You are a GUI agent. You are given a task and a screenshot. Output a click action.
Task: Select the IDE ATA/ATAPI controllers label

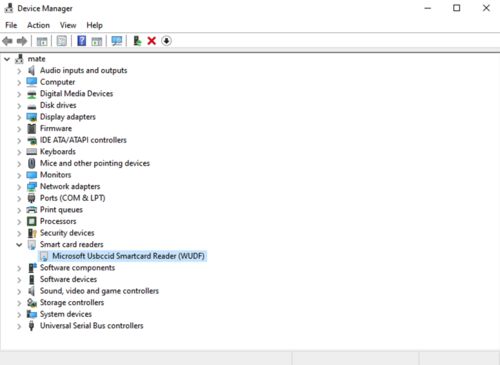pos(83,140)
